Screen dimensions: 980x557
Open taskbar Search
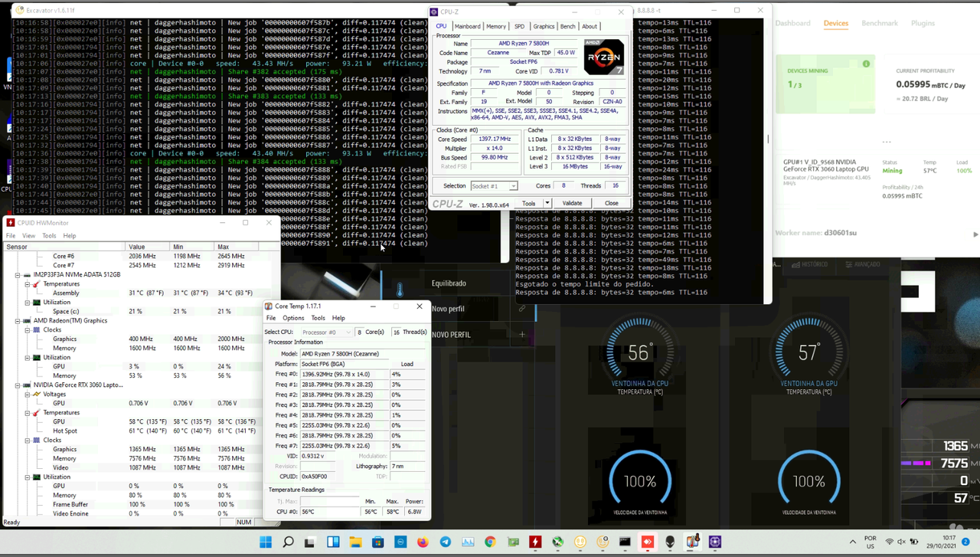[x=288, y=542]
